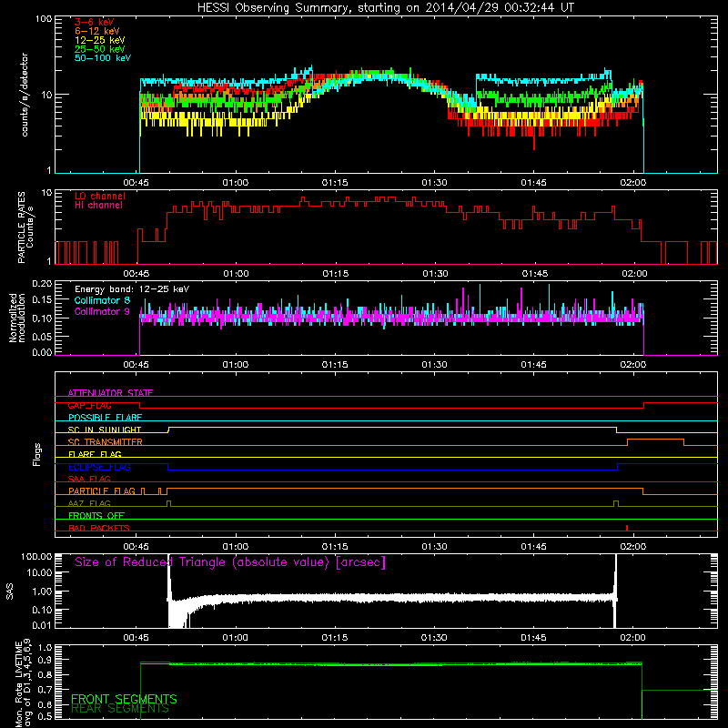The width and height of the screenshot is (728, 728).
Task: Click the Normalized modulation axis label
Action: click(x=16, y=318)
